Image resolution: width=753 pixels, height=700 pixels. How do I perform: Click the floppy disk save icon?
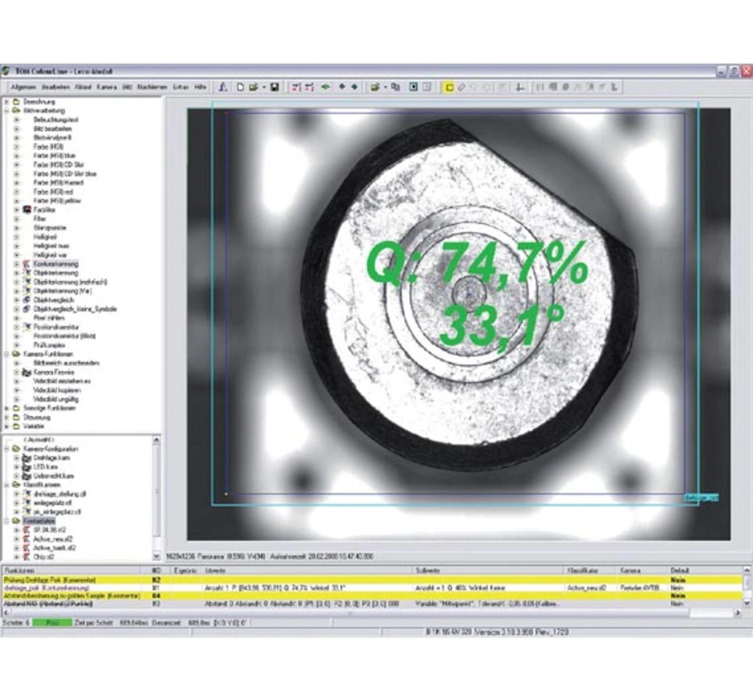[x=275, y=87]
